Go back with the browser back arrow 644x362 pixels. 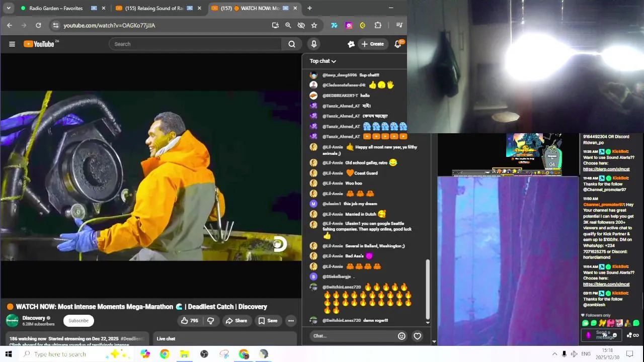point(10,25)
